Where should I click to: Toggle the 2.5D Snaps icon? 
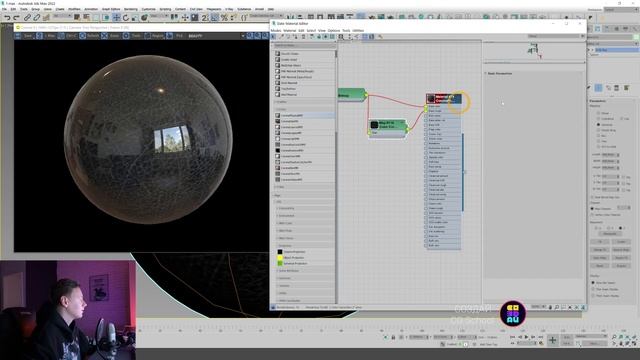coord(205,18)
